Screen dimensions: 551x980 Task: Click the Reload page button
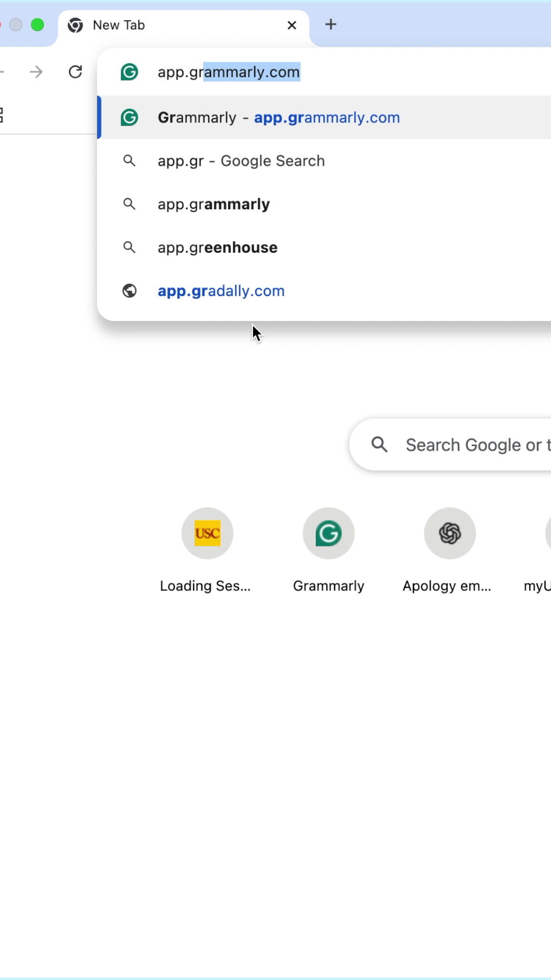(x=76, y=72)
